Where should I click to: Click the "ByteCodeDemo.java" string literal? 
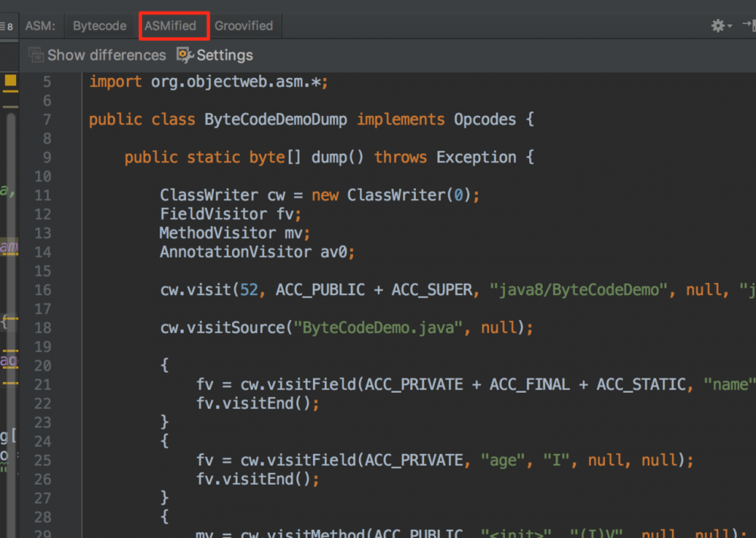(379, 328)
